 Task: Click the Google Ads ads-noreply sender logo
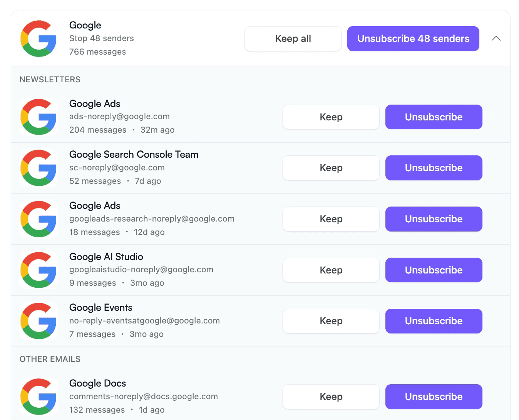click(x=39, y=117)
